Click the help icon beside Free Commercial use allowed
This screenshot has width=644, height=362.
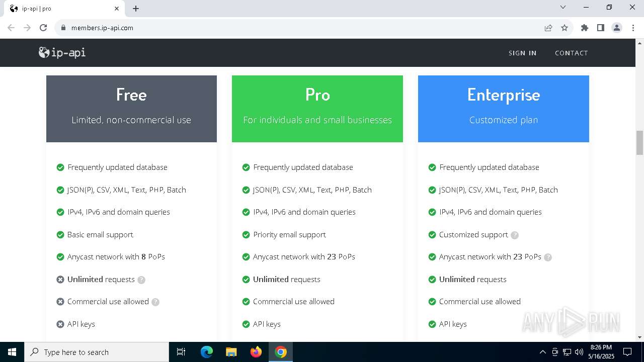155,302
